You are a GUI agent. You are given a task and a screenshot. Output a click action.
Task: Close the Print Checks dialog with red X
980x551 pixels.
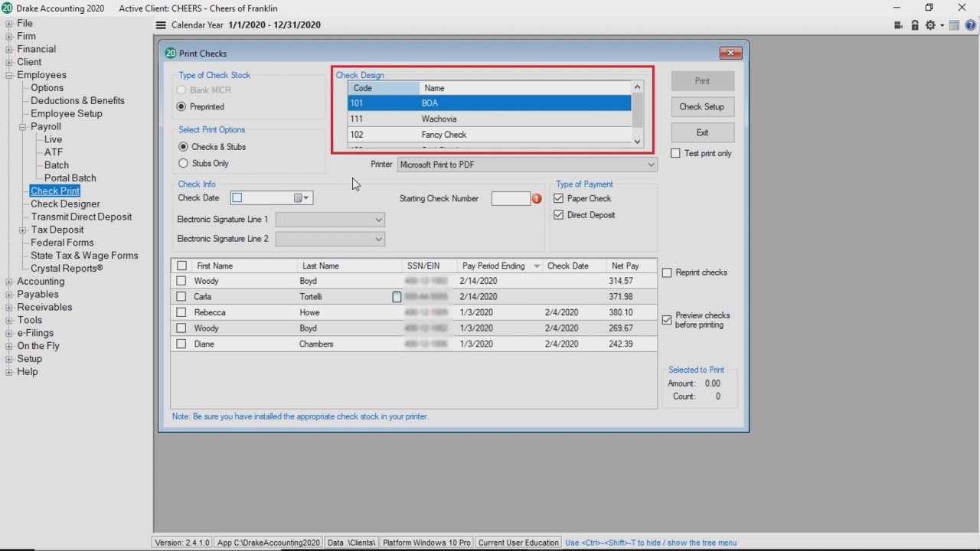[x=730, y=53]
